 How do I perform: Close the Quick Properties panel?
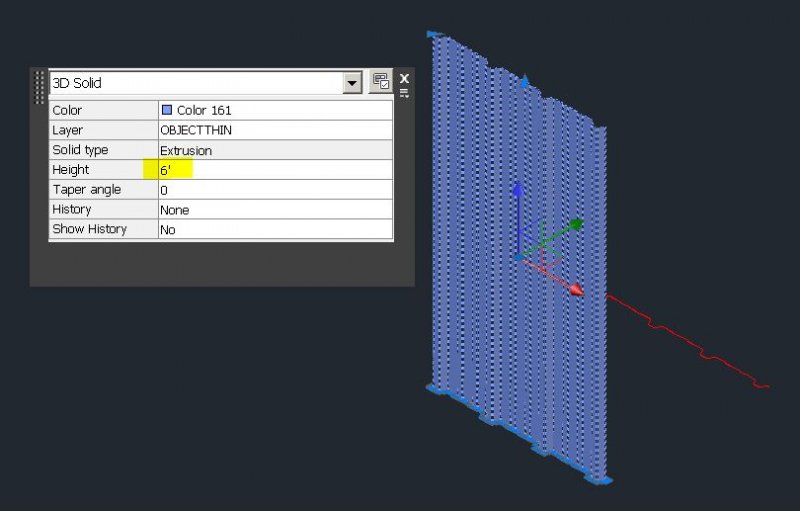404,79
